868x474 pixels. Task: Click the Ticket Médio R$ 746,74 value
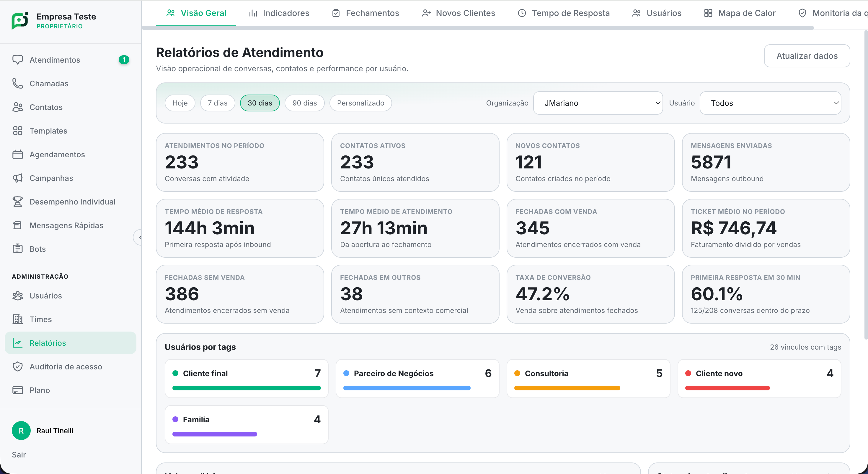734,228
